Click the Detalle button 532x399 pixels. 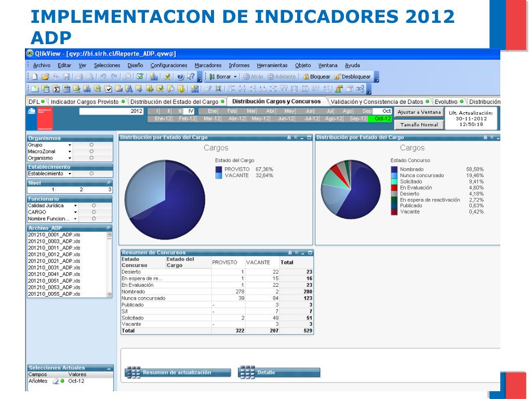[279, 373]
